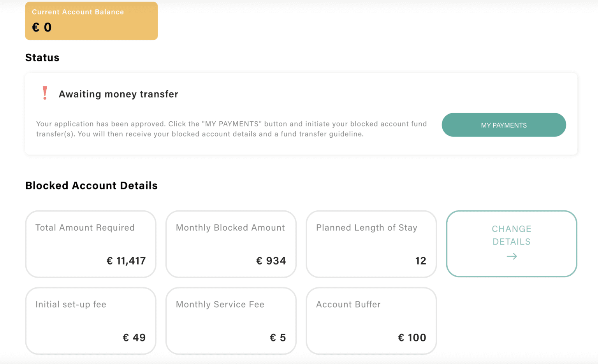Open the Initial set-up fee card

point(90,321)
